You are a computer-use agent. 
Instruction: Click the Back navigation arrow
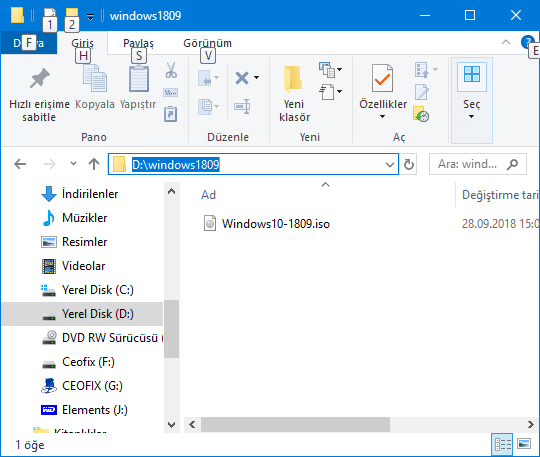coord(20,164)
